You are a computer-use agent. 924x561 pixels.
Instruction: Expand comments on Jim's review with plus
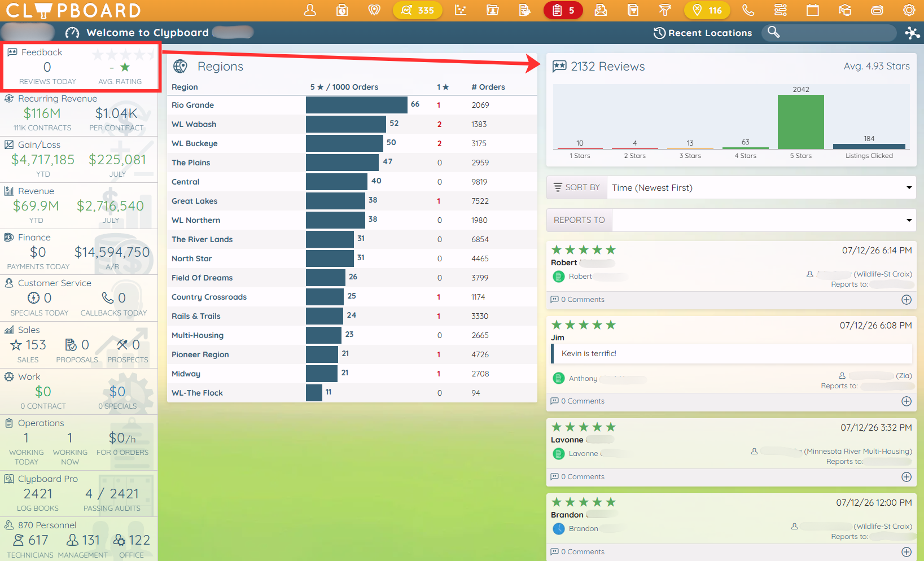(907, 401)
